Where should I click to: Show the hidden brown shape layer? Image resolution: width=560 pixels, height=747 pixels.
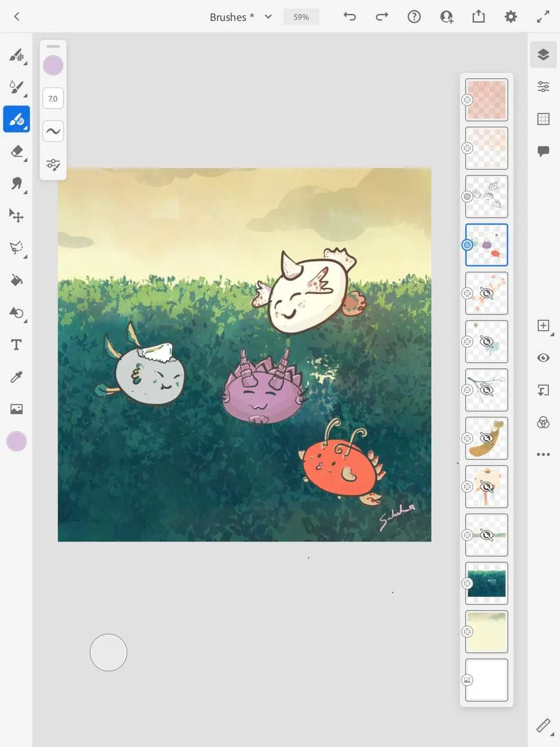(x=487, y=438)
